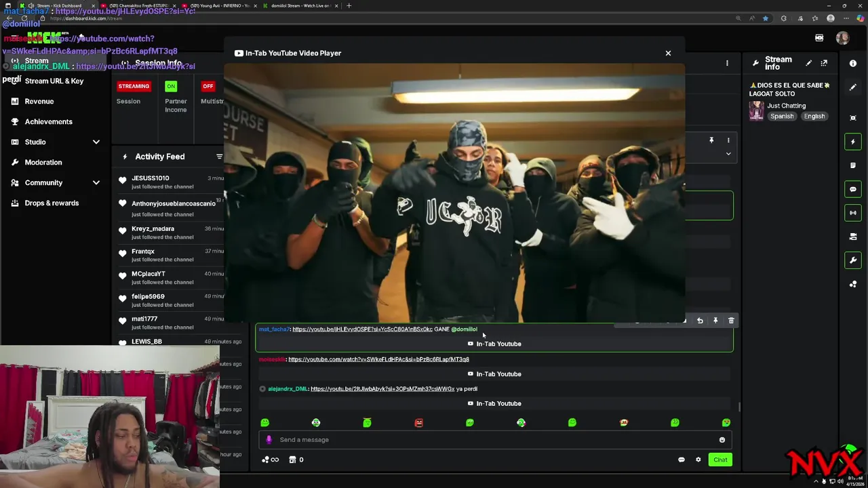Click the camera icon beside profile avatar

tap(819, 38)
